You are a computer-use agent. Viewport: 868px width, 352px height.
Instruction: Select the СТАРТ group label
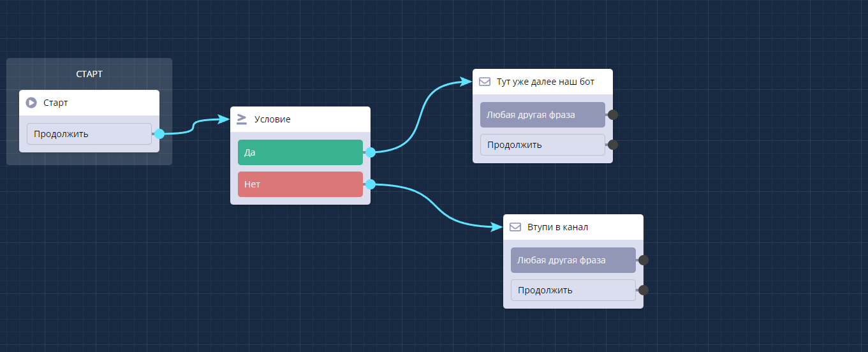coord(89,74)
